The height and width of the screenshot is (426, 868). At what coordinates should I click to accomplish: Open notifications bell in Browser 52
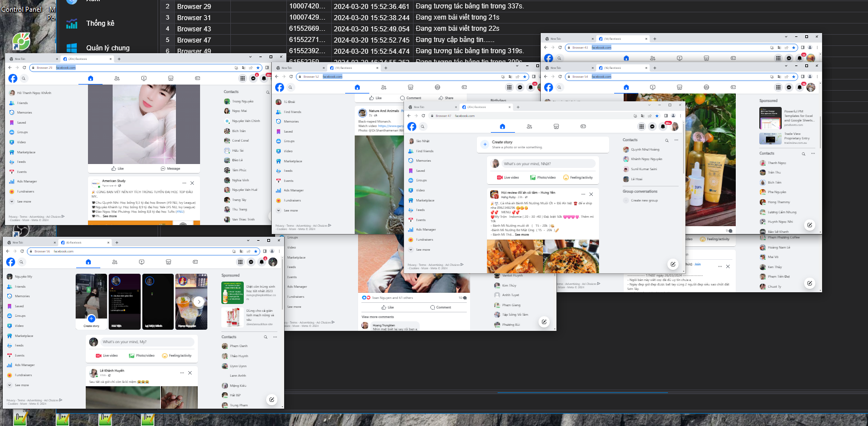point(531,87)
